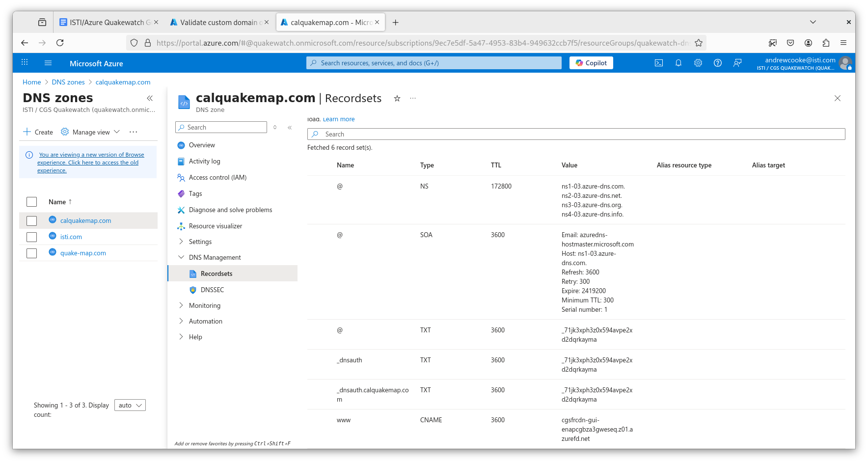Open the Display count auto dropdown
The width and height of the screenshot is (868, 463).
click(130, 405)
